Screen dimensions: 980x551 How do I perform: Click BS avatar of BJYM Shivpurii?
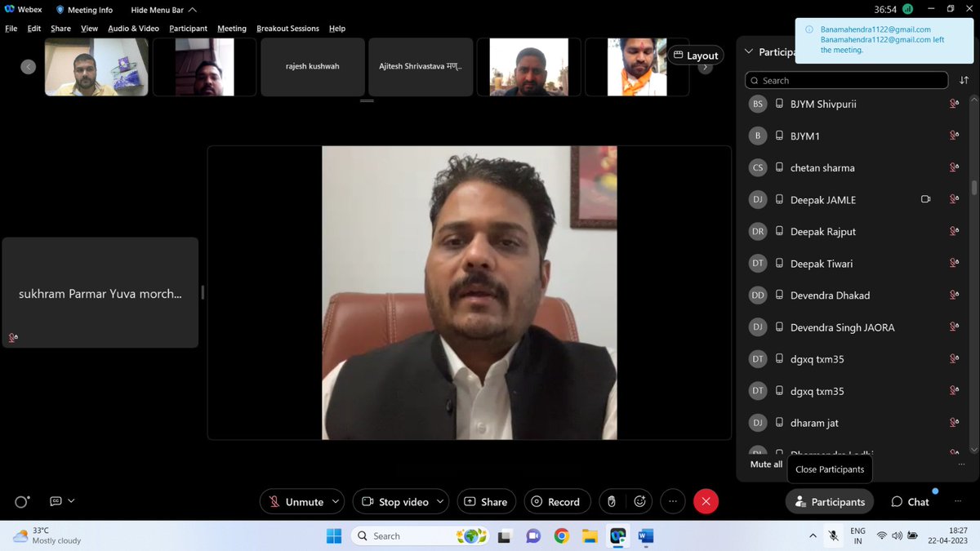[x=758, y=104]
